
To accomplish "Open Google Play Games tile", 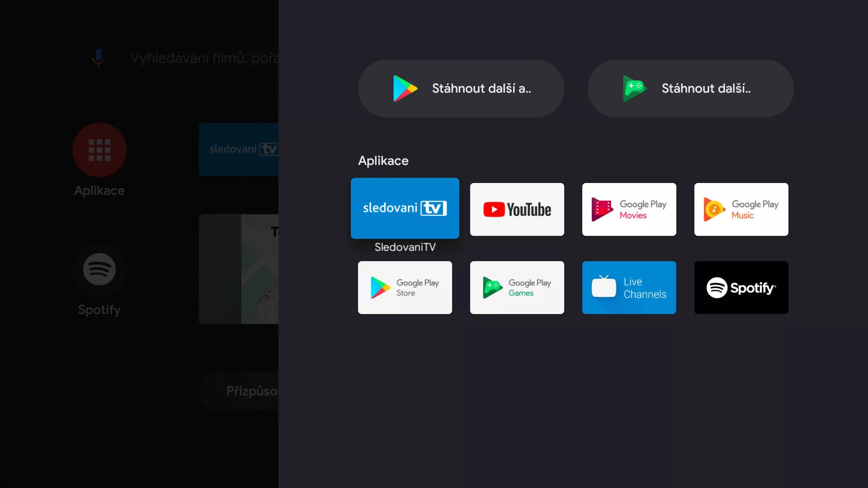I will click(517, 287).
